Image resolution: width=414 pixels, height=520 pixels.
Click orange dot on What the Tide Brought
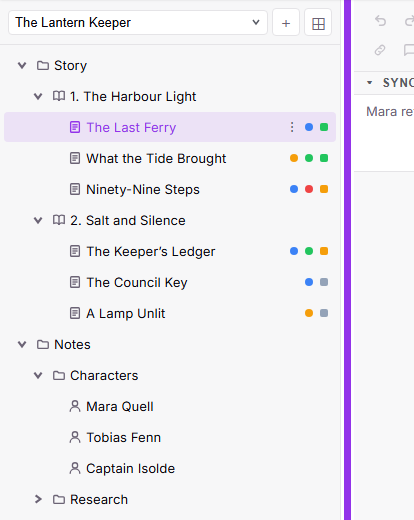294,158
